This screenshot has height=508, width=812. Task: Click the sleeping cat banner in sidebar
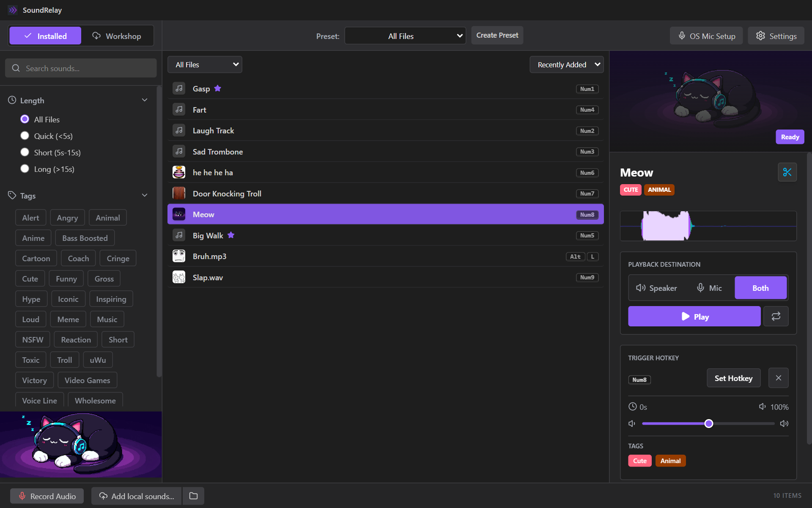pos(81,444)
